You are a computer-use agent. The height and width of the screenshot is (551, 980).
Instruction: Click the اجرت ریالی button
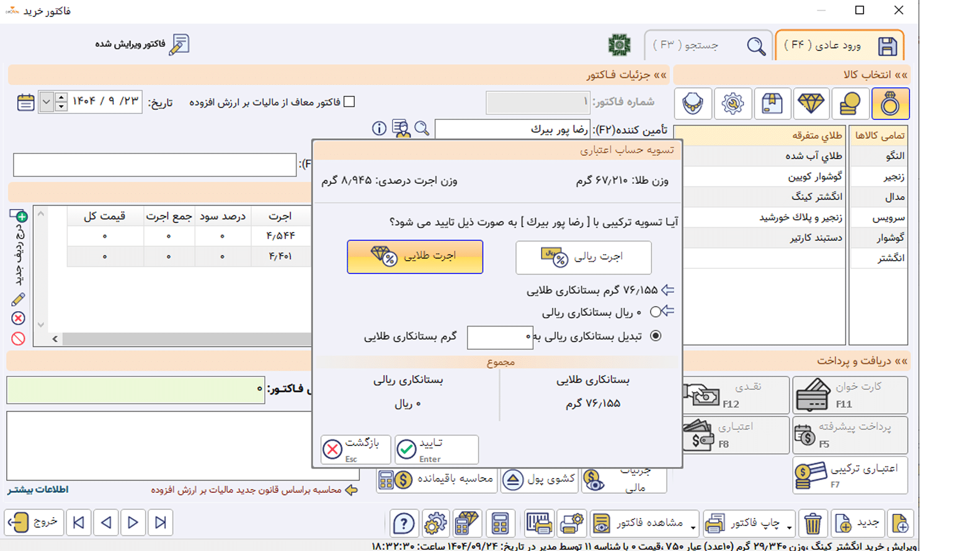click(583, 257)
